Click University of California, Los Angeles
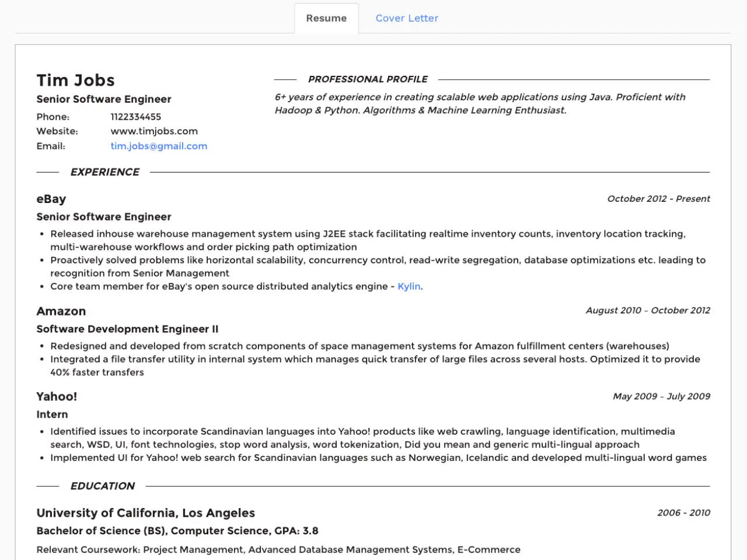 (146, 513)
